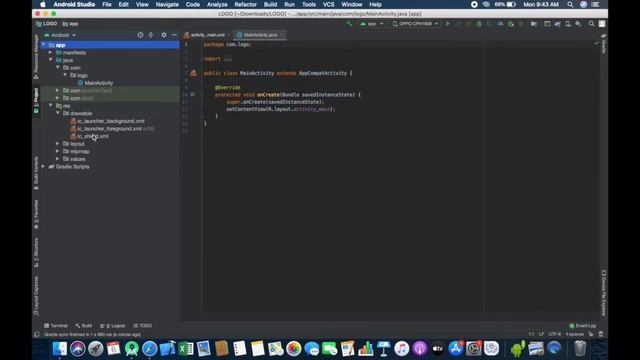This screenshot has height=360, width=640.
Task: Open the Event Log button
Action: [x=583, y=326]
